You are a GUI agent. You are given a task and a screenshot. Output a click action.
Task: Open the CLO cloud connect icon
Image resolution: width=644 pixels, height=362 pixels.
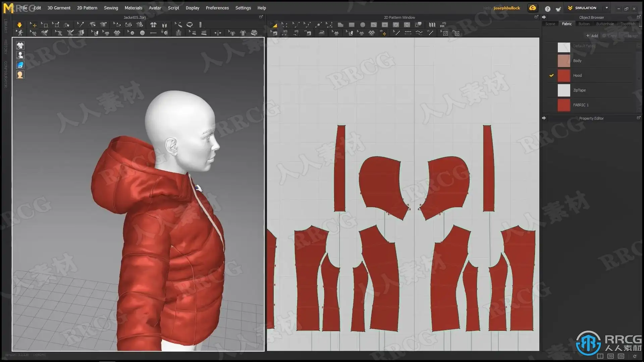click(x=532, y=8)
